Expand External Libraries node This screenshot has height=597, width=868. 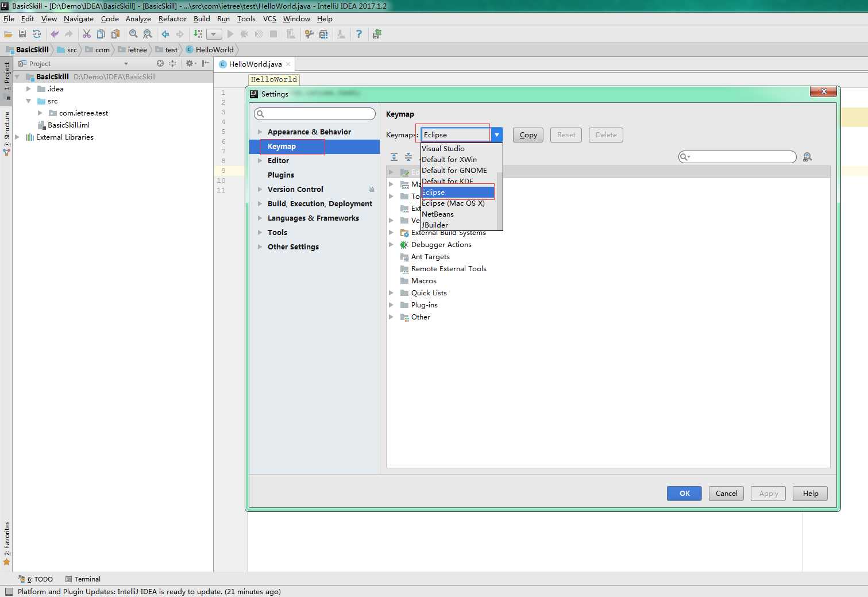pyautogui.click(x=17, y=137)
